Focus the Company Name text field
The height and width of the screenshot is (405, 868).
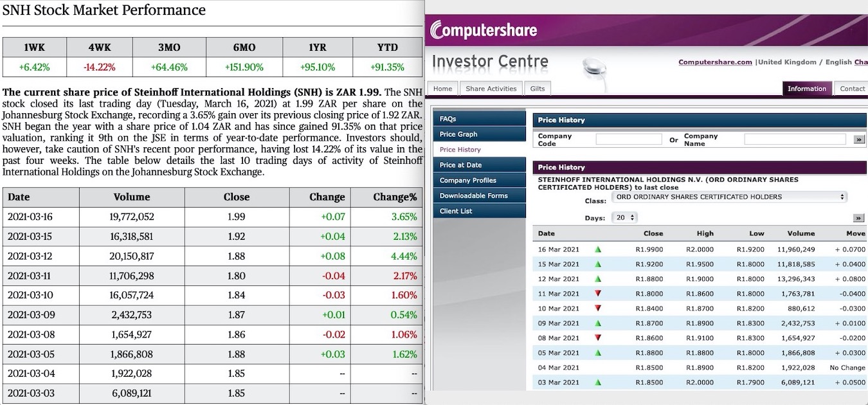[x=795, y=139]
